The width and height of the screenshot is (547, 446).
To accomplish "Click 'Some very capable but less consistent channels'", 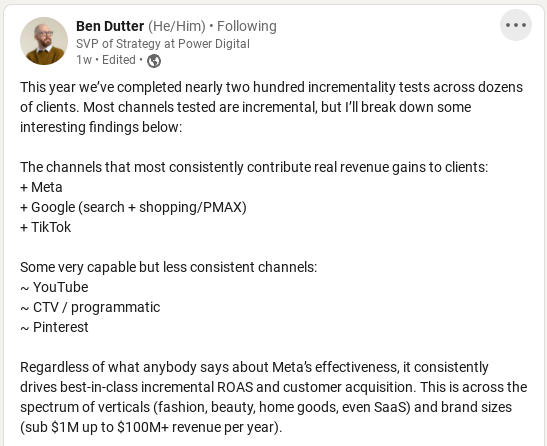I will (168, 267).
